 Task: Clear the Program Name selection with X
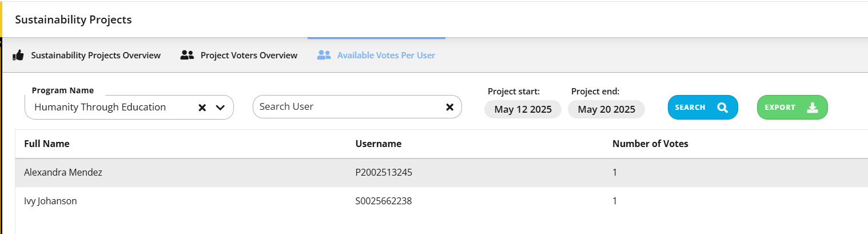pyautogui.click(x=202, y=108)
